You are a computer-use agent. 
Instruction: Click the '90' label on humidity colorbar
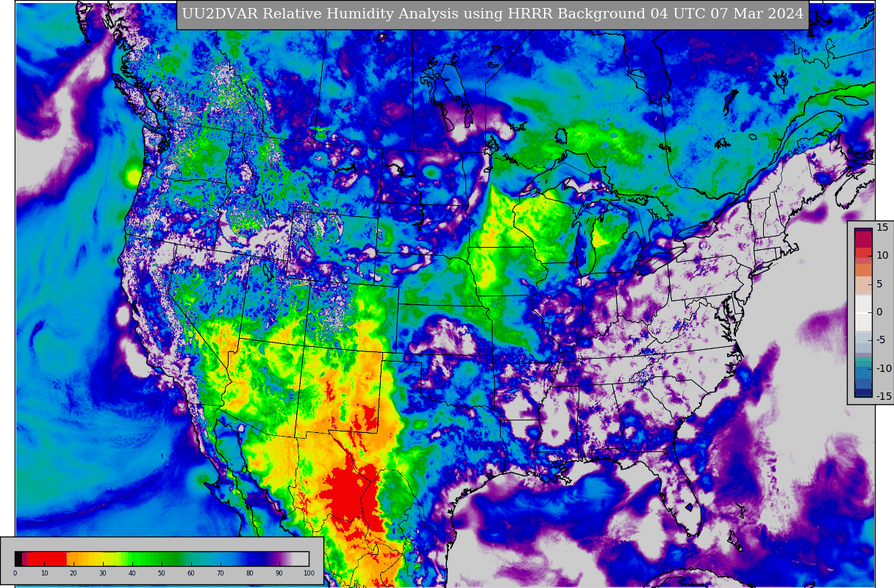coord(279,573)
